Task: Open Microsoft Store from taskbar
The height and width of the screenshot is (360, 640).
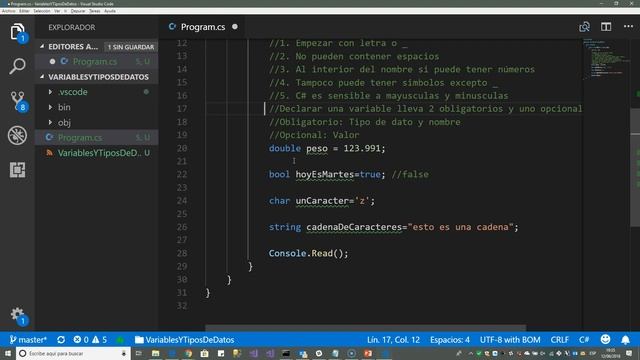Action: 204,353
